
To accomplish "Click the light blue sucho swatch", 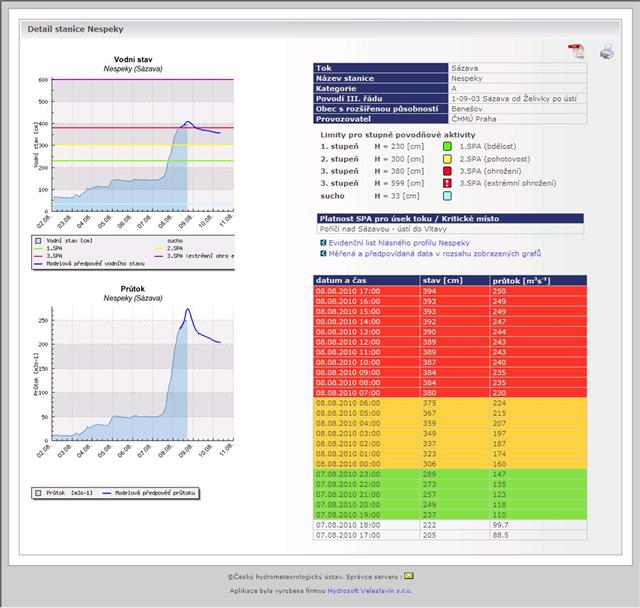I will 447,196.
